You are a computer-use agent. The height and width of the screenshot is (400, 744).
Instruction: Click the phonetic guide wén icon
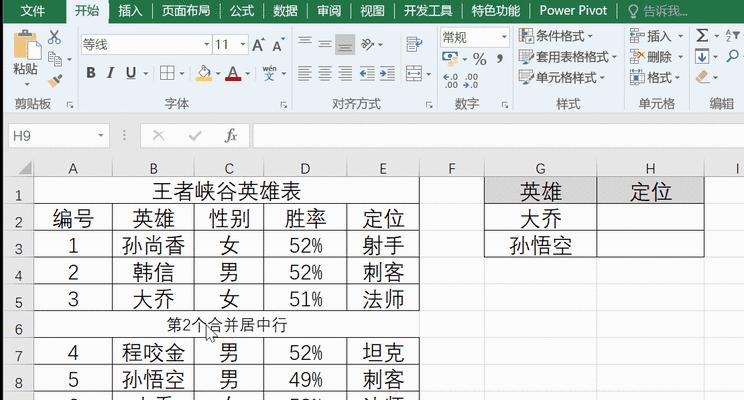tap(270, 73)
